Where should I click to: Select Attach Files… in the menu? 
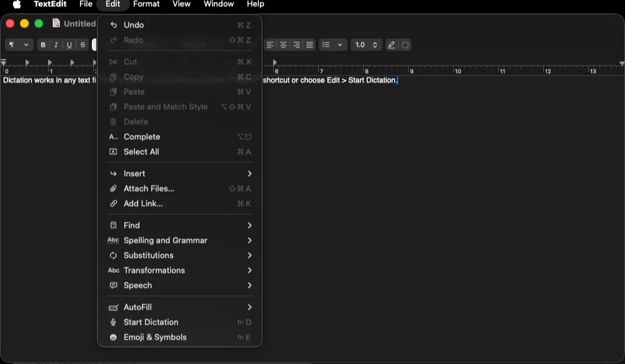[x=179, y=189]
